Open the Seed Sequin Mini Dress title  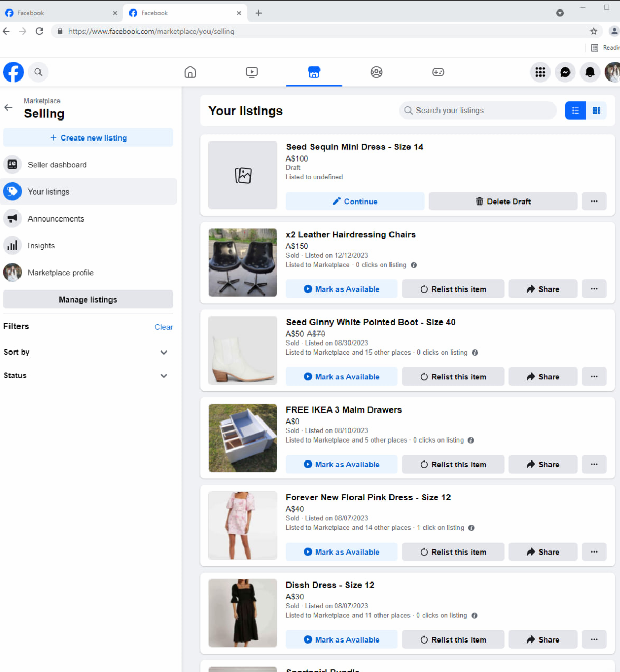[x=355, y=147]
